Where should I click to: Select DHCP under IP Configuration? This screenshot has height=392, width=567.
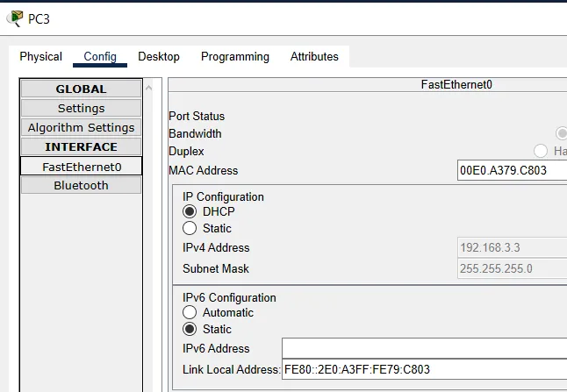coord(190,211)
